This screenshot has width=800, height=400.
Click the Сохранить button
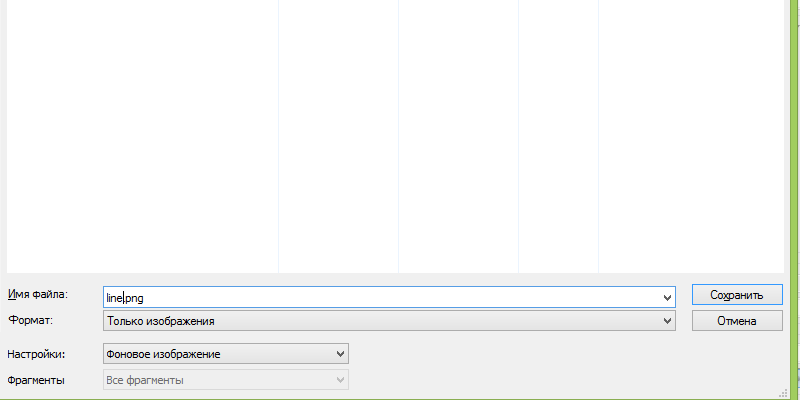coord(736,295)
